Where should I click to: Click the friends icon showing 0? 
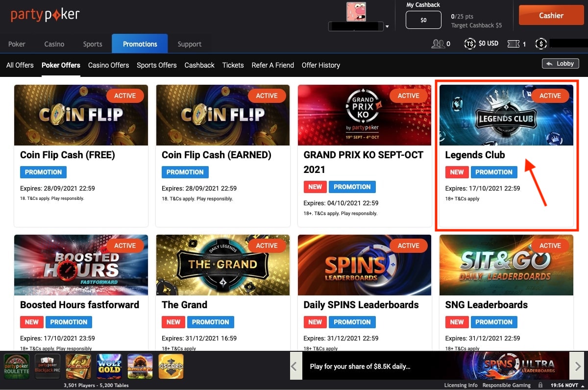(x=438, y=44)
